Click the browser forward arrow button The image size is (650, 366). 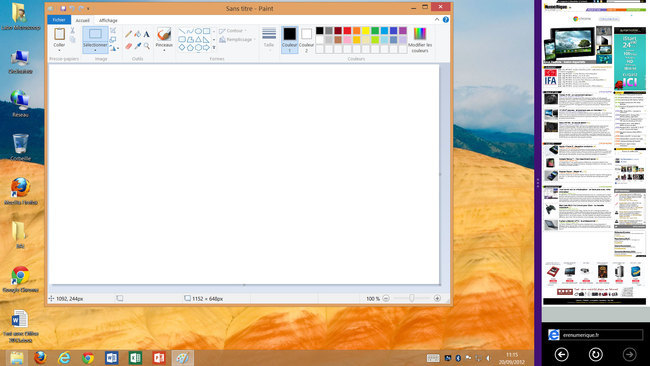point(630,354)
